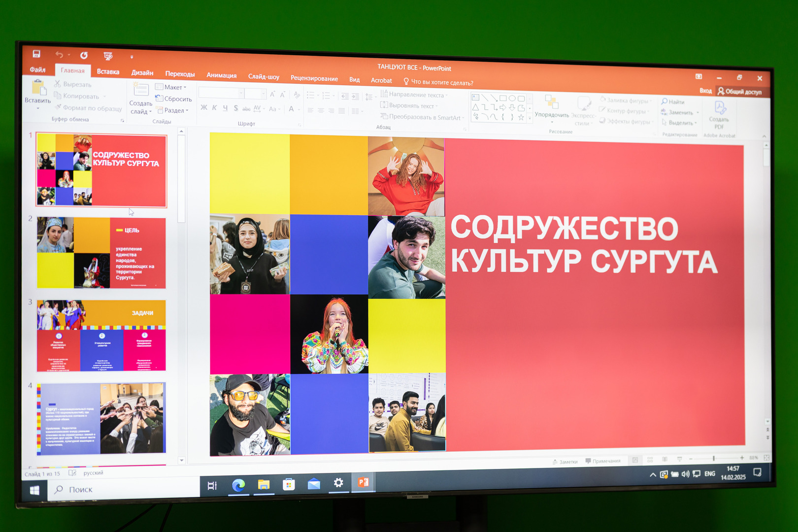
Task: Open the font size combo box
Action: 255,94
